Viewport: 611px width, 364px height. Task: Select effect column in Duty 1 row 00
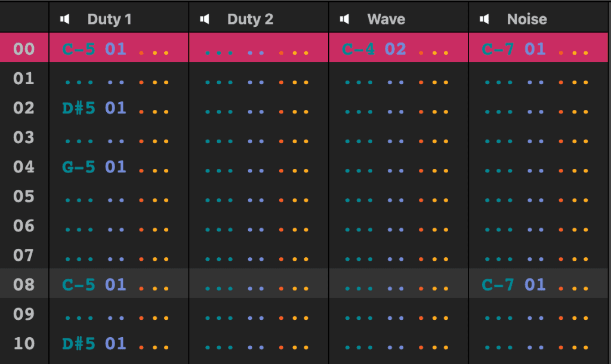click(154, 53)
